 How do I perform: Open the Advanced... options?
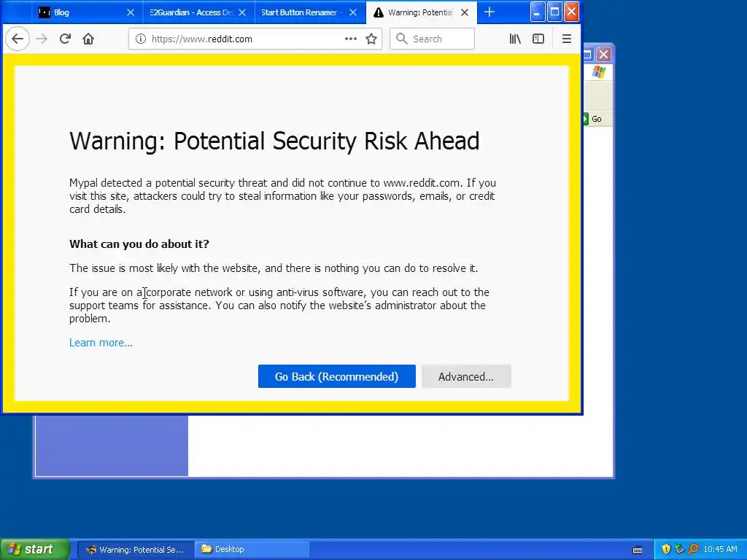466,377
